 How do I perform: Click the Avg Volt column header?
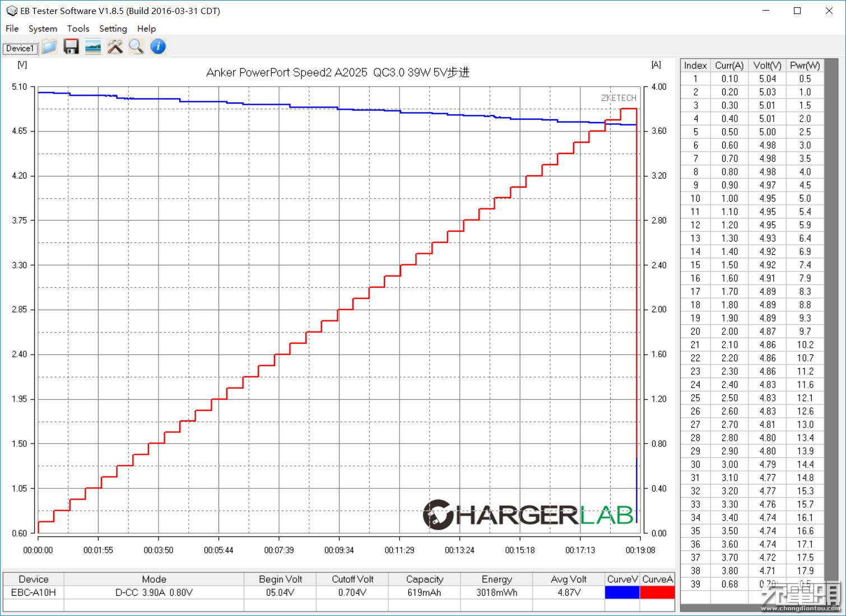tap(569, 579)
